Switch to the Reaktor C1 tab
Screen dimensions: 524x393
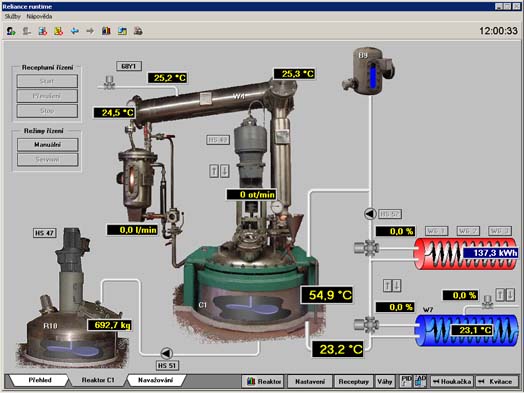[98, 380]
